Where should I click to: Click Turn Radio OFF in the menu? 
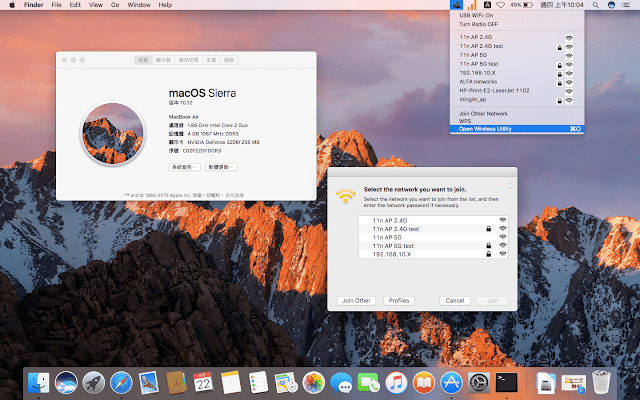[481, 23]
